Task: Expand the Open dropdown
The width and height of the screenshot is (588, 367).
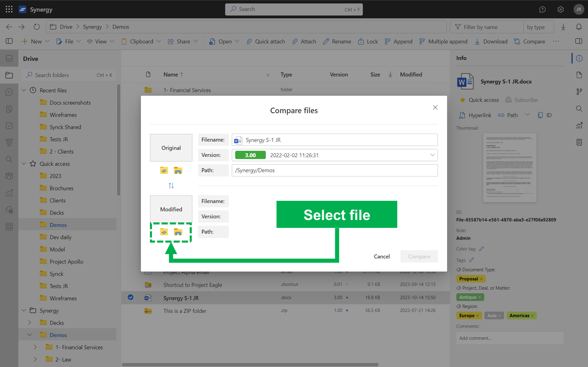Action: [x=237, y=41]
